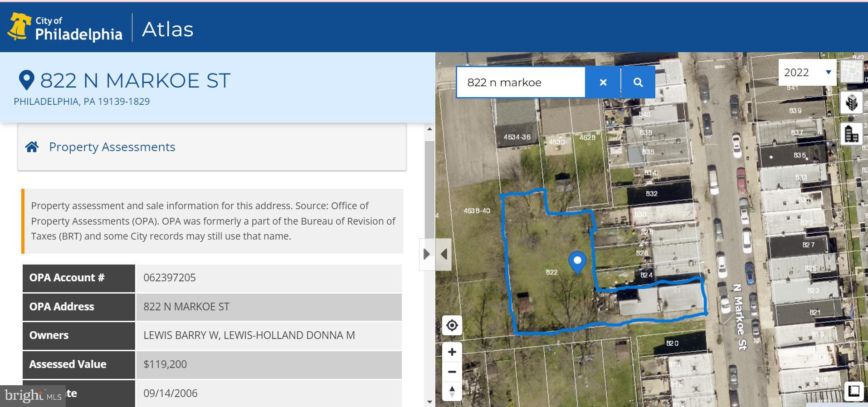Click the blue location marker on map
Screen dimensions: 868x407
pyautogui.click(x=577, y=262)
